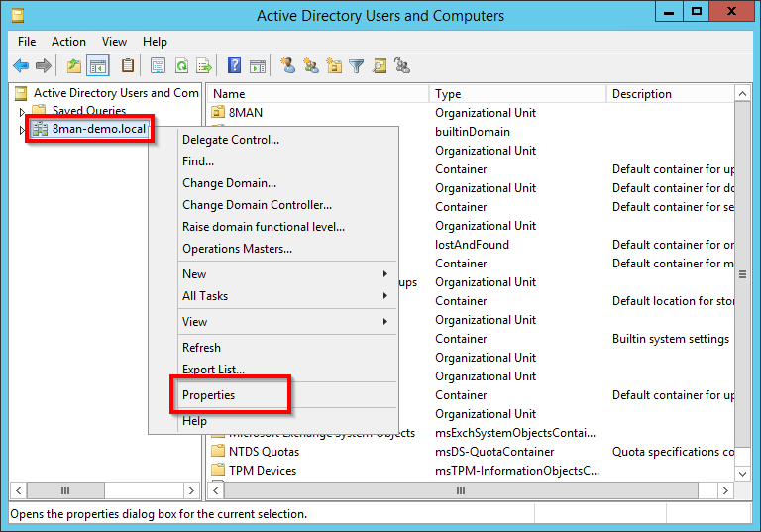Click the filter funnel toolbar icon
The image size is (761, 532).
357,66
